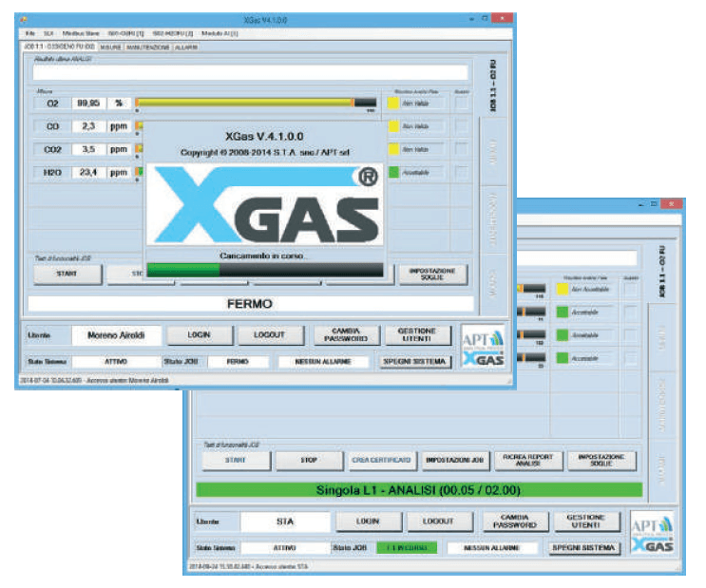The width and height of the screenshot is (706, 588).
Task: Open the Modulo AI [1] menu
Action: tap(219, 33)
